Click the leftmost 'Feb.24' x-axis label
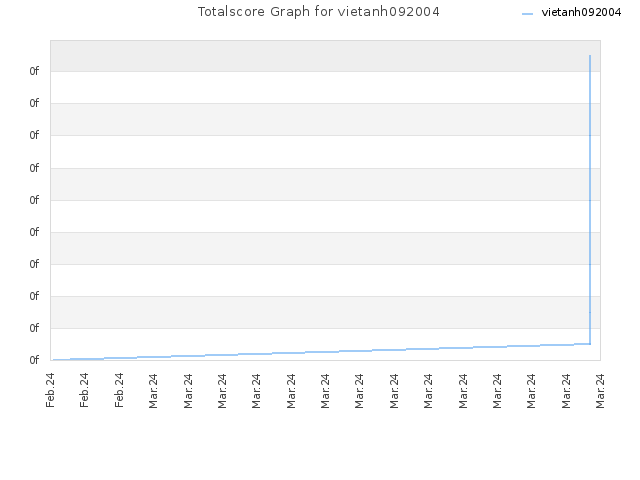This screenshot has width=640, height=480. pyautogui.click(x=50, y=390)
